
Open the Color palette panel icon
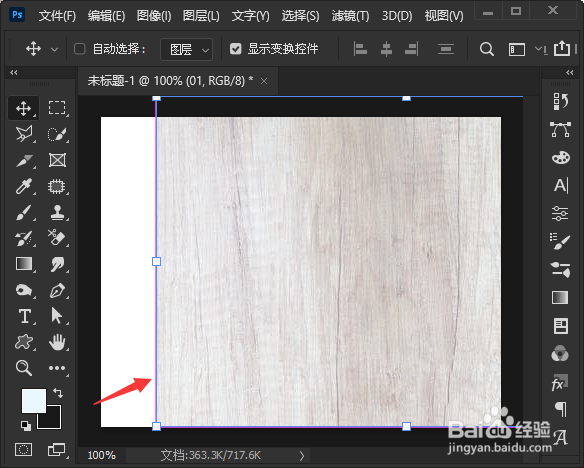(561, 157)
